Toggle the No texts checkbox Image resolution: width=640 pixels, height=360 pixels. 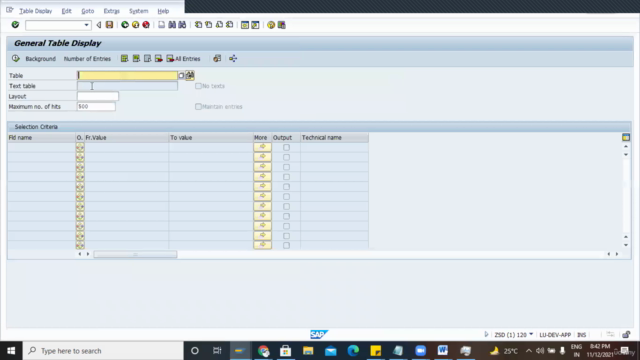point(198,86)
